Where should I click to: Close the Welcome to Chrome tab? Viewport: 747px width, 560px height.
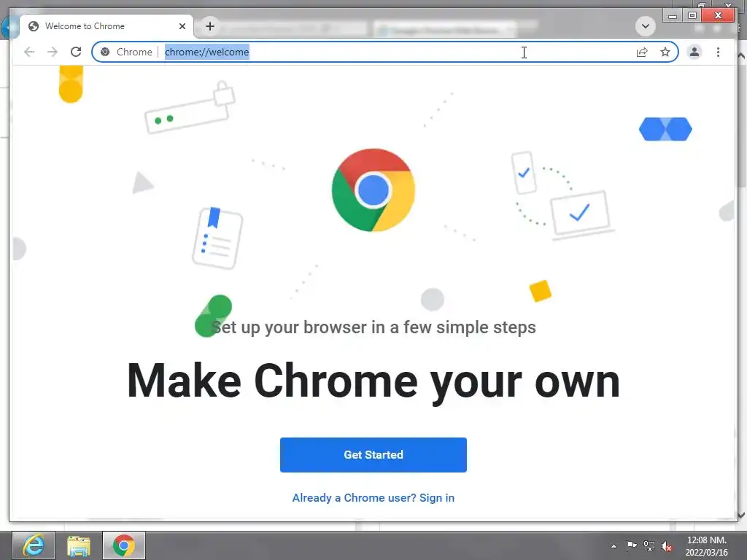(x=182, y=26)
